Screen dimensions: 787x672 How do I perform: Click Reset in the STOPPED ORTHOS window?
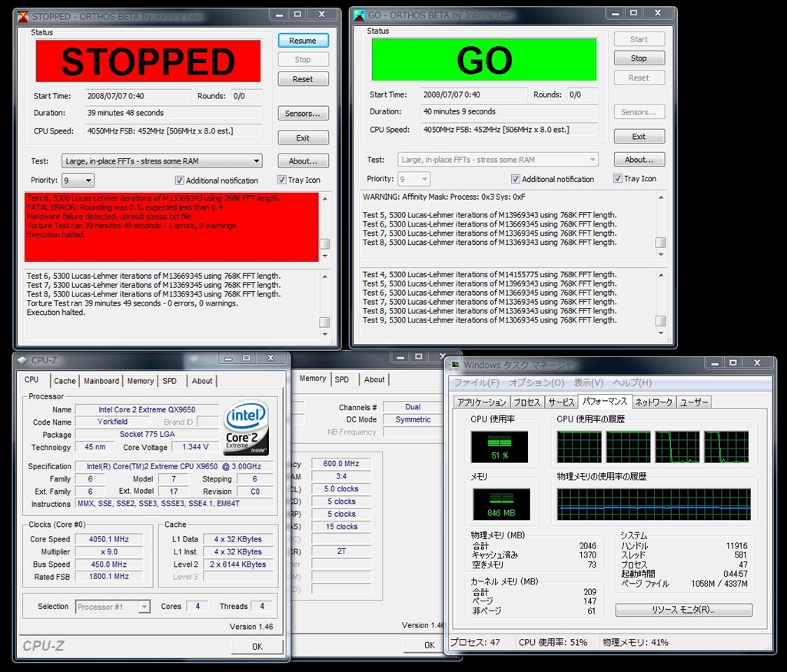pyautogui.click(x=303, y=79)
